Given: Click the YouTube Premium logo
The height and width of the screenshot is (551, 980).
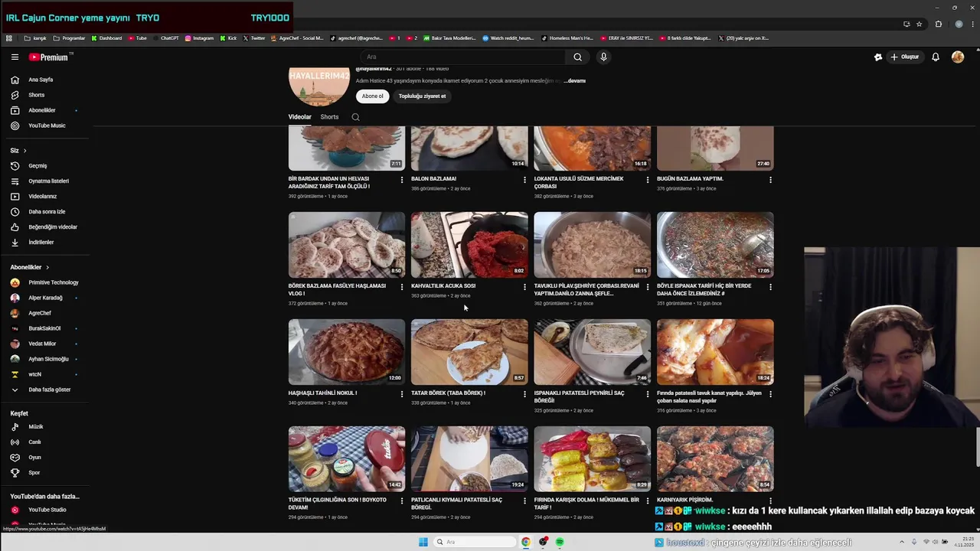Looking at the screenshot, I should [x=50, y=57].
